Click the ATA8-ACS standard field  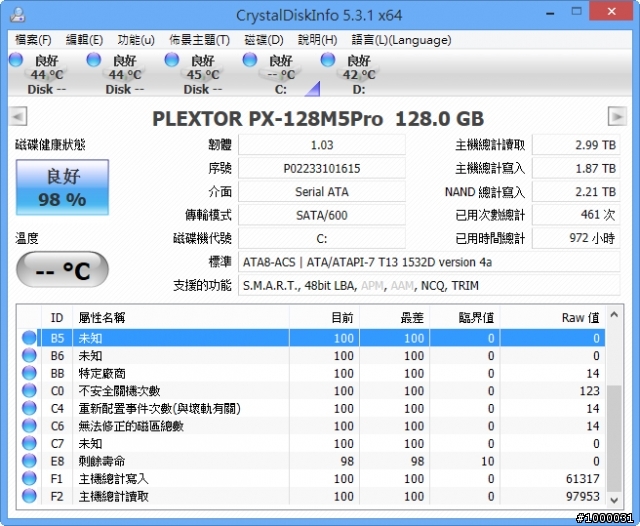[429, 262]
